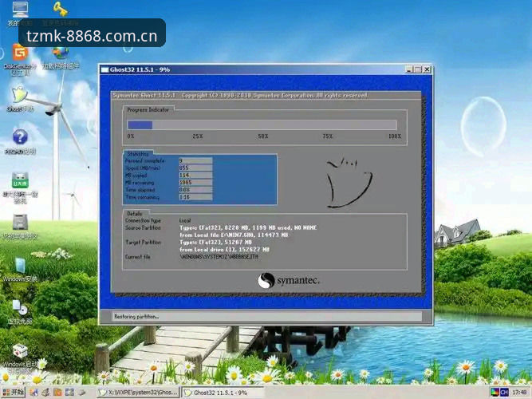Click the ghost mascot drawing in Ghost32
This screenshot has width=532, height=399.
click(x=349, y=183)
